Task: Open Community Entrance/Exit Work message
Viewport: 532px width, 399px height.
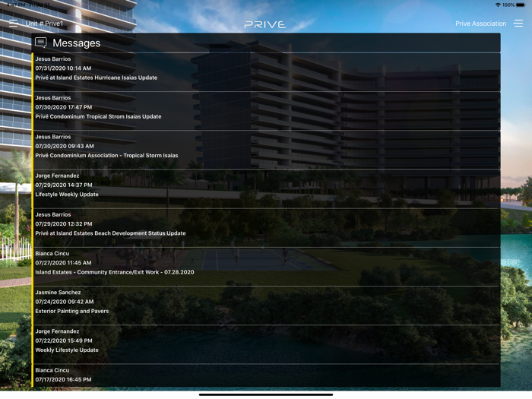Action: [266, 267]
